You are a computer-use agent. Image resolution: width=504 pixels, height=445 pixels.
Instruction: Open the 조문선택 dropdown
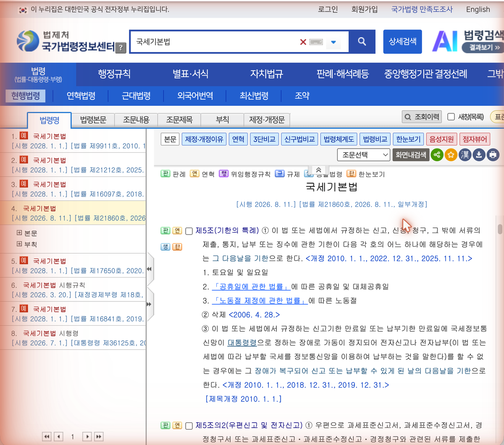coord(364,155)
